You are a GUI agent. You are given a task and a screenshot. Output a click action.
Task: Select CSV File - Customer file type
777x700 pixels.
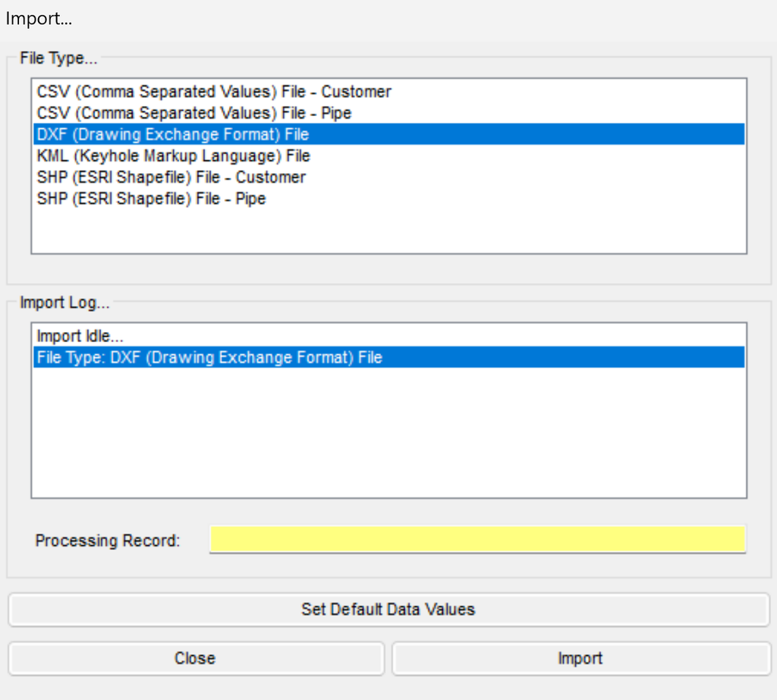(389, 92)
